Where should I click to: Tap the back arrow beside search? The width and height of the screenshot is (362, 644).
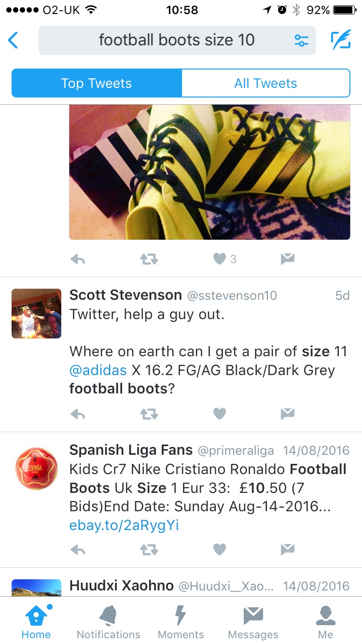(x=13, y=41)
